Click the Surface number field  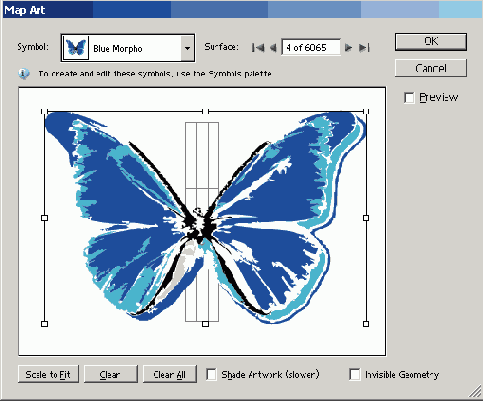(x=311, y=47)
